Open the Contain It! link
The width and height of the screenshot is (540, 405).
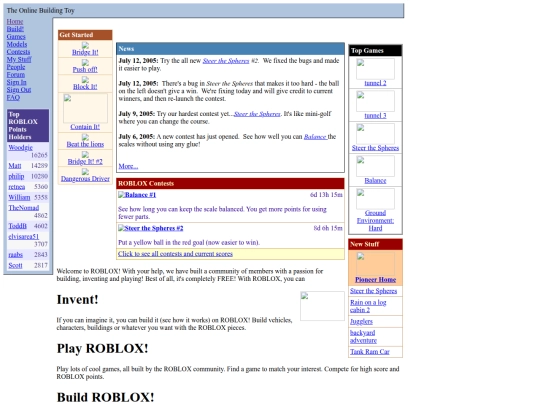85,127
